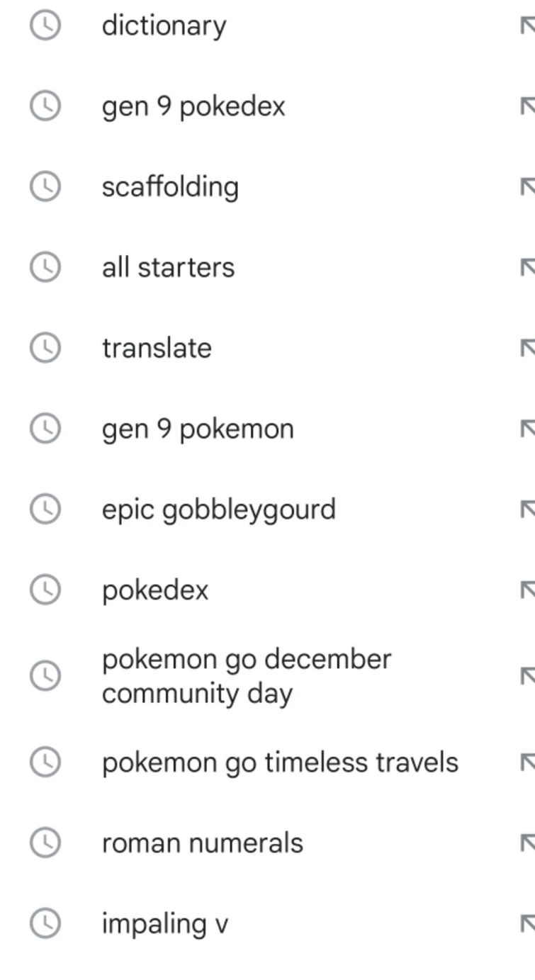Viewport: 535px width, 980px height.
Task: Click the history icon beside all starters
Action: tap(45, 266)
